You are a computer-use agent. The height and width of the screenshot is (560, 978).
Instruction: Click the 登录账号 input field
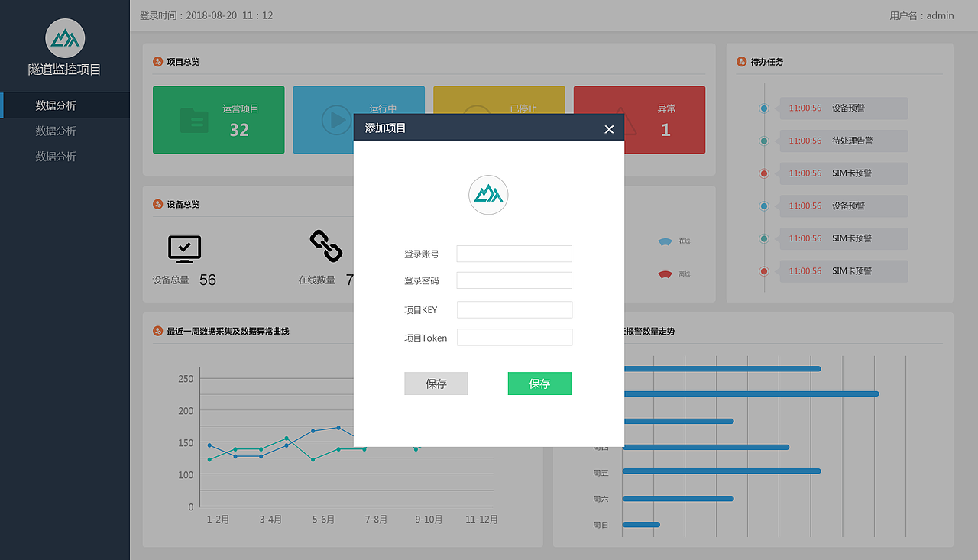coord(514,253)
